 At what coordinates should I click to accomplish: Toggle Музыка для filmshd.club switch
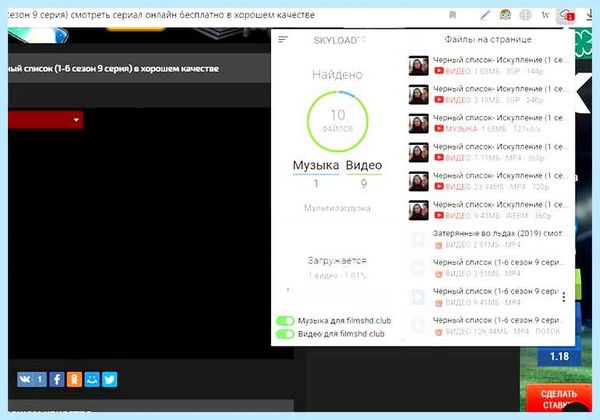(285, 321)
